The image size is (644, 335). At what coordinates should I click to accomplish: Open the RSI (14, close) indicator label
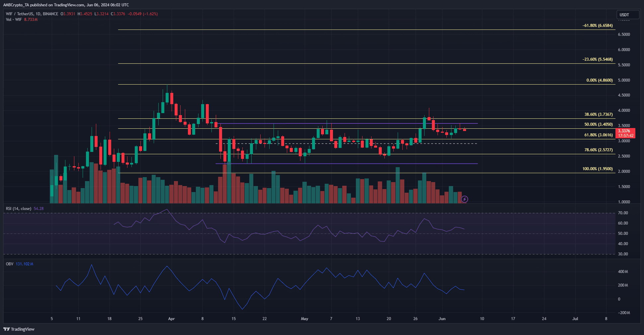[x=19, y=209]
